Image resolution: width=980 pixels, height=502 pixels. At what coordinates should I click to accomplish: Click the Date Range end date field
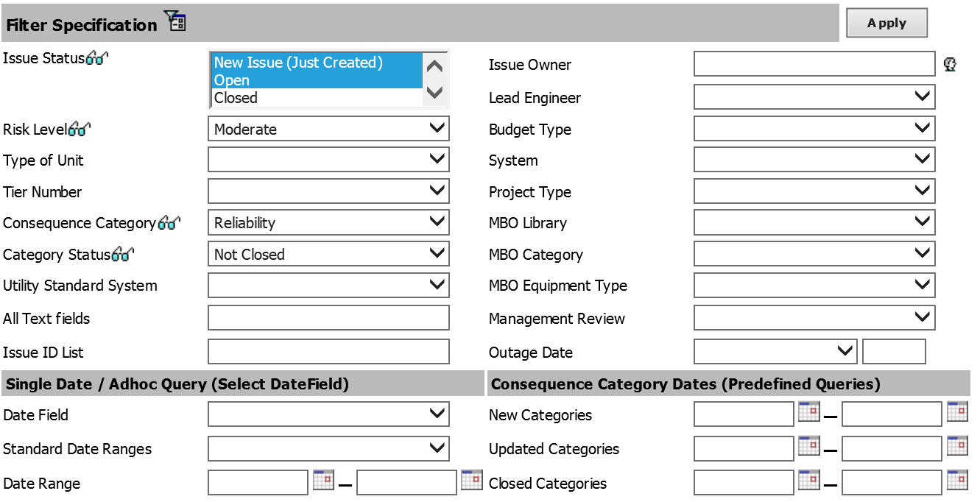click(406, 483)
